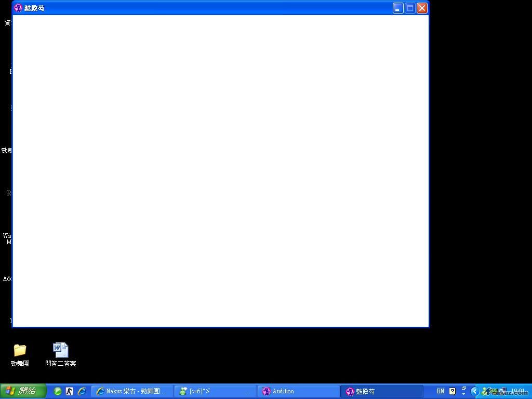Image resolution: width=532 pixels, height=399 pixels.
Task: Open the 勁舞團 folder on desktop
Action: (20, 354)
